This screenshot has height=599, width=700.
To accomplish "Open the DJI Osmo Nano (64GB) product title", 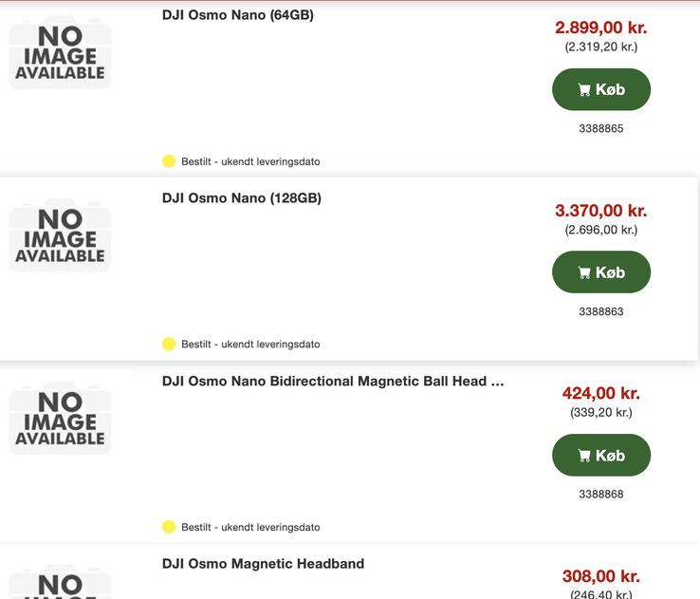I will (x=238, y=15).
